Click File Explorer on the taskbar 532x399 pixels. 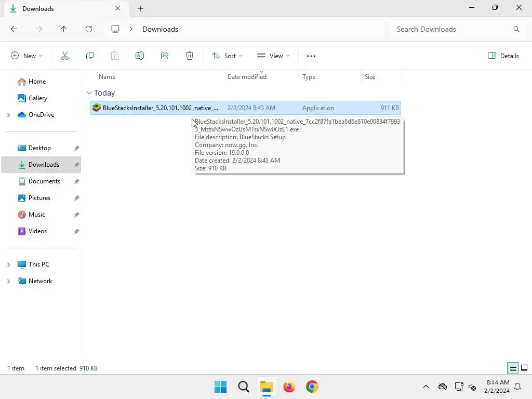pos(267,387)
